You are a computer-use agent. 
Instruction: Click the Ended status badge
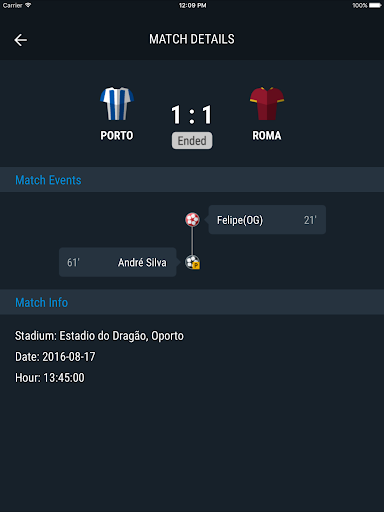pyautogui.click(x=192, y=141)
